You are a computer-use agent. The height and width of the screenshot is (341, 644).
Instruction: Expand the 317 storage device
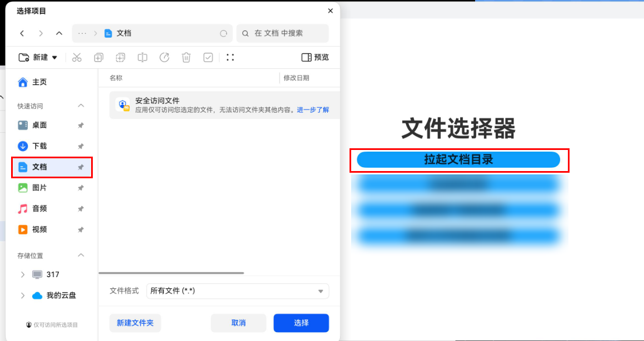pos(23,274)
